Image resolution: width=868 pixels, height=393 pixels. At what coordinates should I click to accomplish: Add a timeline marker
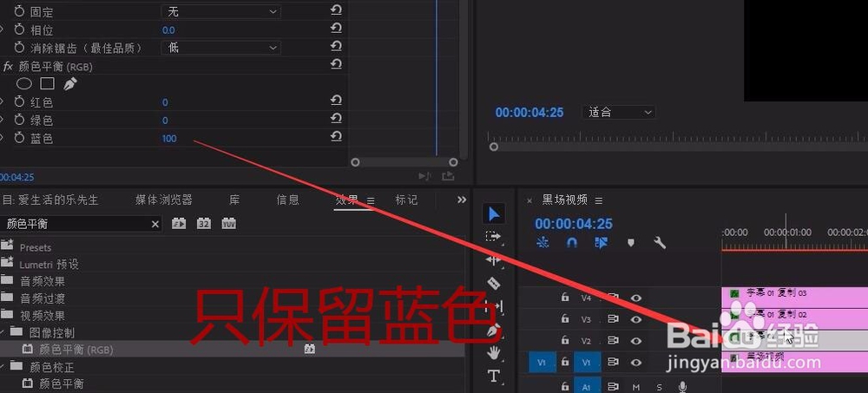click(630, 242)
